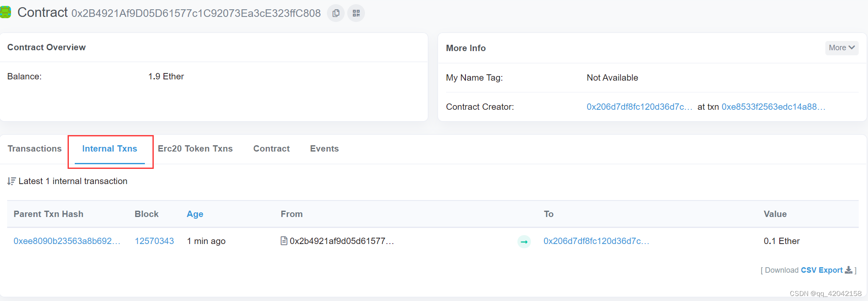Click the Parent Txn Hash column header

pyautogui.click(x=49, y=214)
